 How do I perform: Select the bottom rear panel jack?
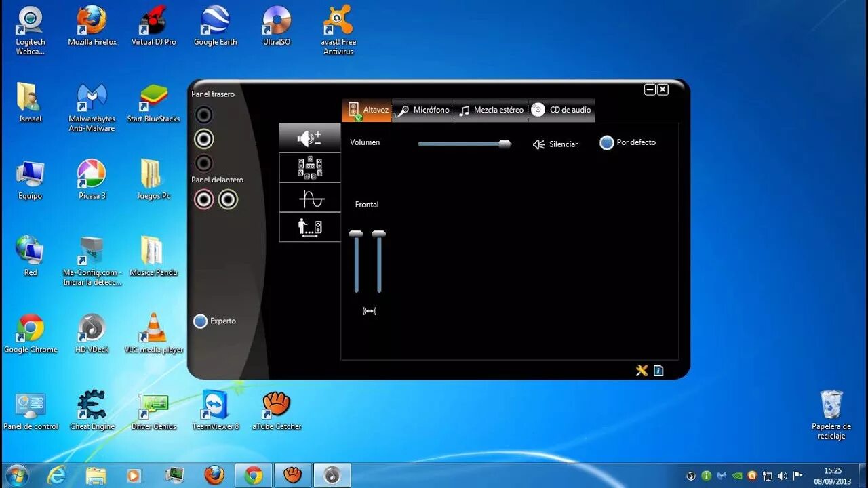(x=203, y=163)
